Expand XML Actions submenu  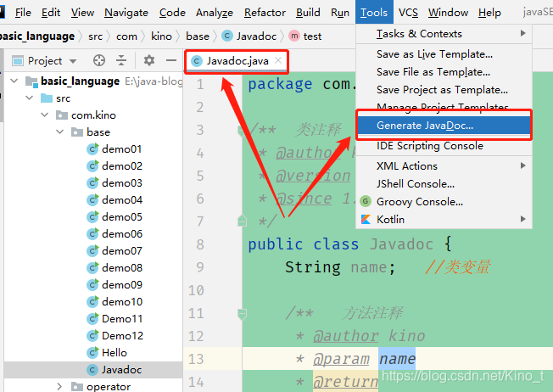(444, 165)
